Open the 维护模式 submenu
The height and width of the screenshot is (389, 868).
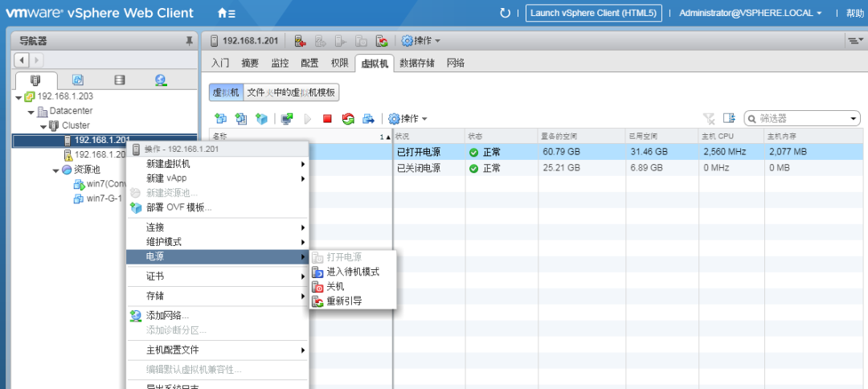(218, 242)
